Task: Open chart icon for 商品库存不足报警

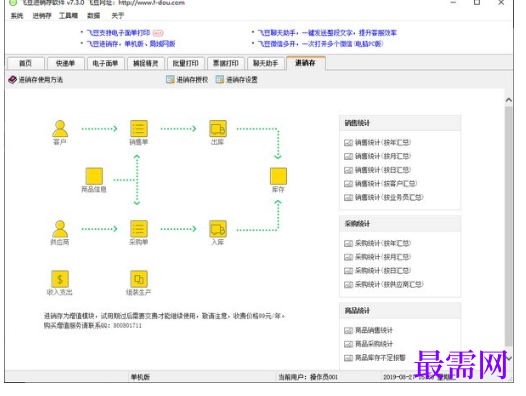Action: (x=349, y=358)
